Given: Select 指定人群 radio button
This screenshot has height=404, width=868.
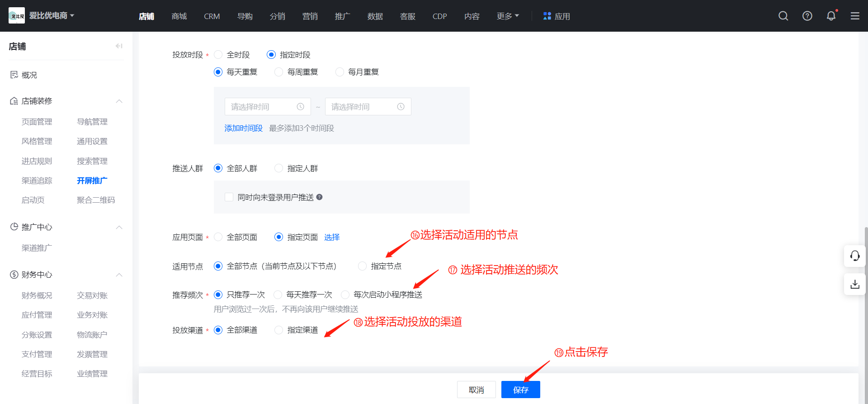Looking at the screenshot, I should point(279,168).
